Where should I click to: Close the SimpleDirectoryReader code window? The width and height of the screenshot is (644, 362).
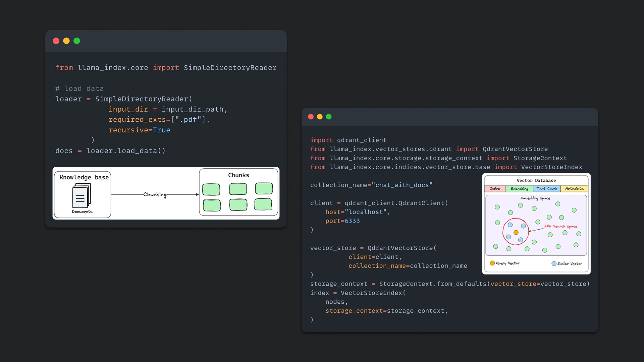[56, 41]
